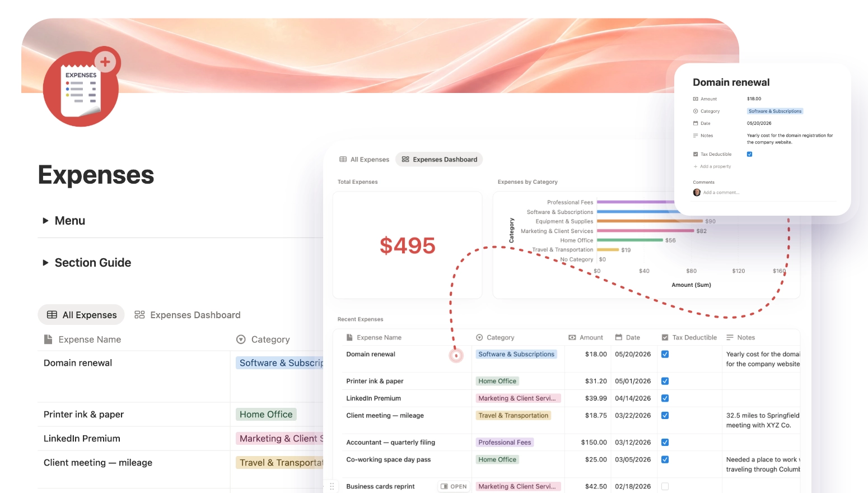Click the select icon beside Category header in main table
The image size is (868, 493).
[241, 339]
